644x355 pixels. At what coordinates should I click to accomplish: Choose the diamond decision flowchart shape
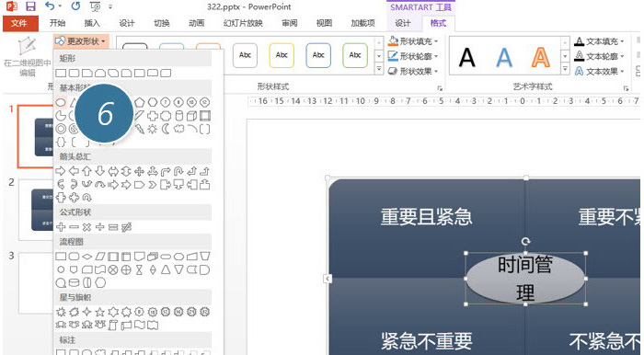(86, 257)
